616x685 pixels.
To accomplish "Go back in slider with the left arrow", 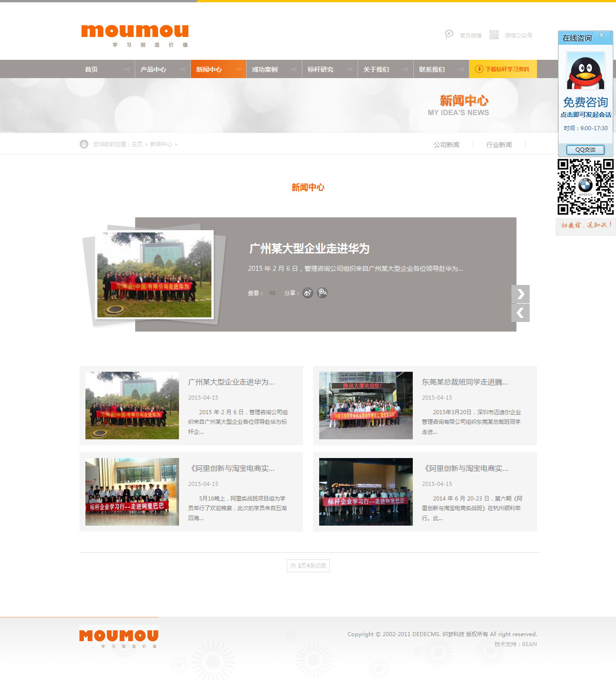I will 520,313.
